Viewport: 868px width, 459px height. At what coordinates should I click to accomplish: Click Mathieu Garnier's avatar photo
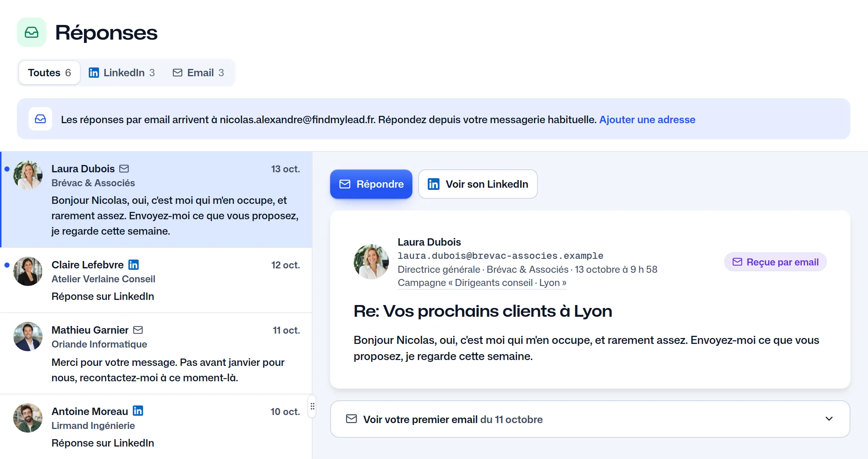(28, 337)
